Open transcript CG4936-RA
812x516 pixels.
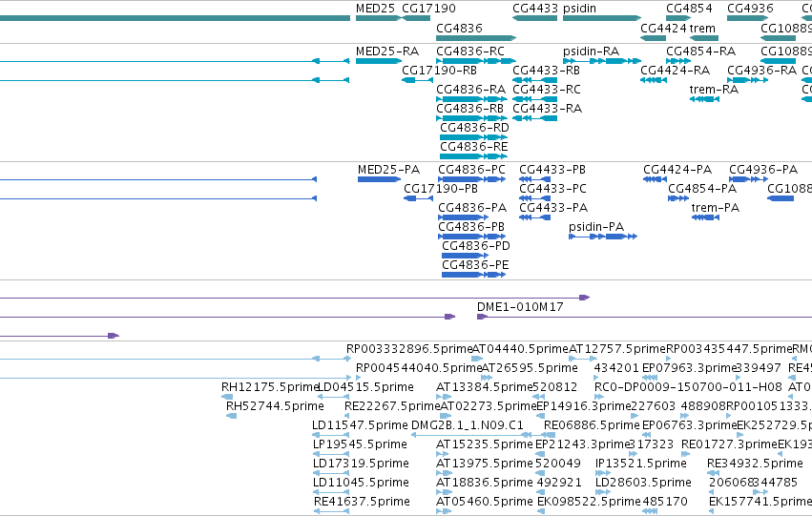point(761,71)
